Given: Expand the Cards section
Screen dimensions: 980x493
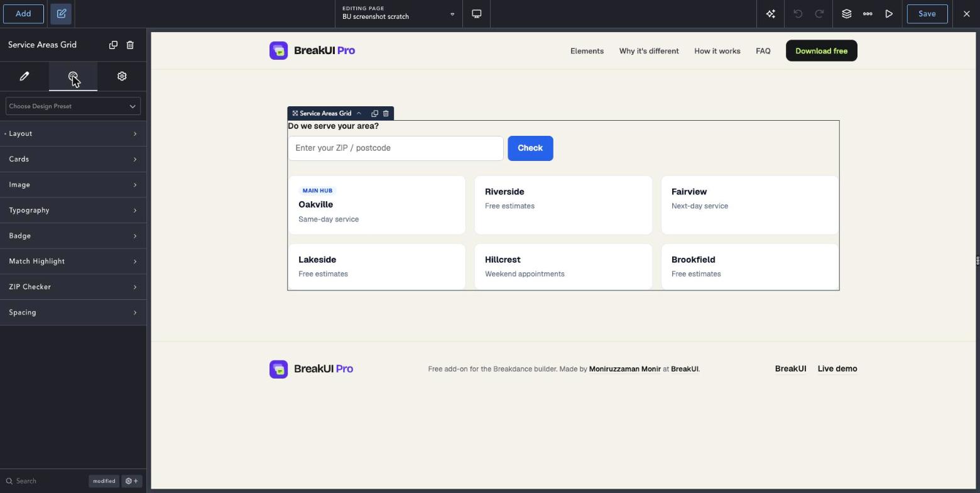Looking at the screenshot, I should (x=73, y=159).
